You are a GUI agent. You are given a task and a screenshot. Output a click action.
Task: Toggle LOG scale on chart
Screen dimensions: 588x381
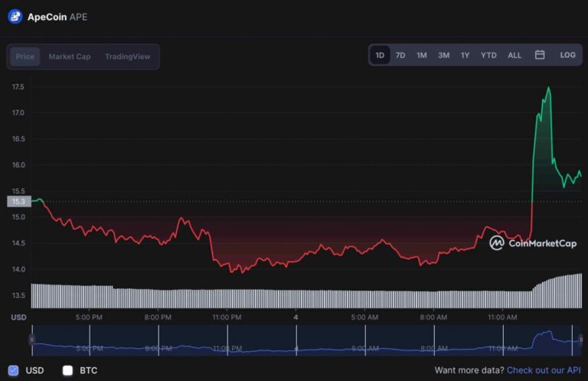tap(568, 54)
